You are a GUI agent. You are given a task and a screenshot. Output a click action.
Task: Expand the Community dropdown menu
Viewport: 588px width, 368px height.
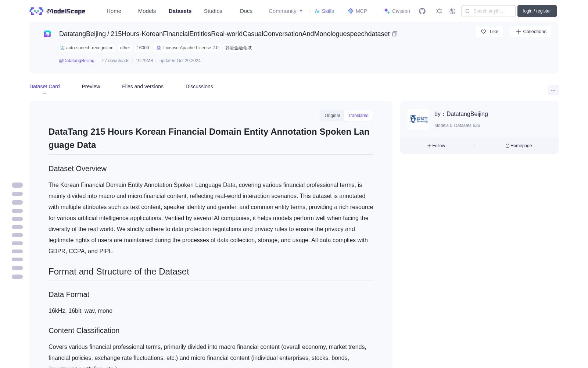[286, 11]
